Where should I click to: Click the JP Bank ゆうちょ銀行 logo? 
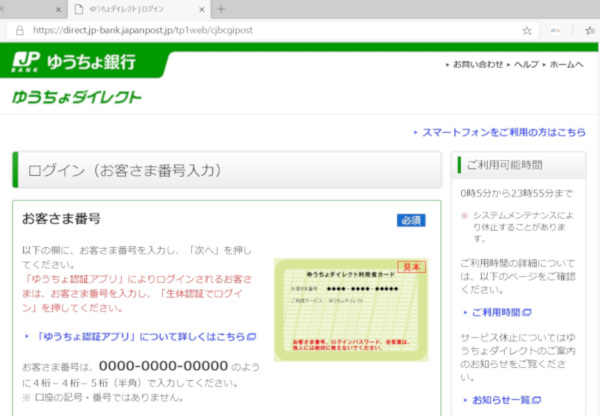point(73,62)
